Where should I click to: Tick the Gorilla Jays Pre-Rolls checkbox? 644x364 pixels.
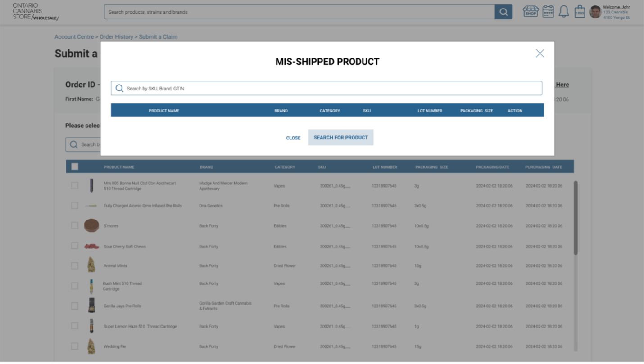click(x=75, y=306)
